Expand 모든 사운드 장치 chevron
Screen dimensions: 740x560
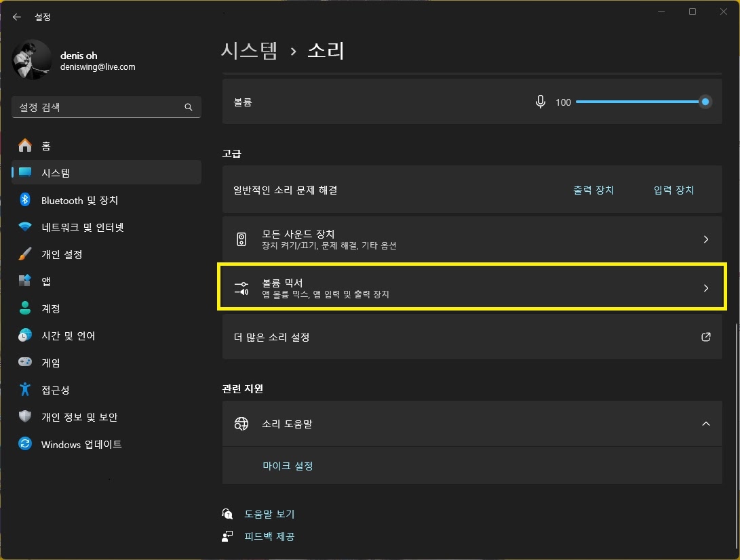[706, 239]
